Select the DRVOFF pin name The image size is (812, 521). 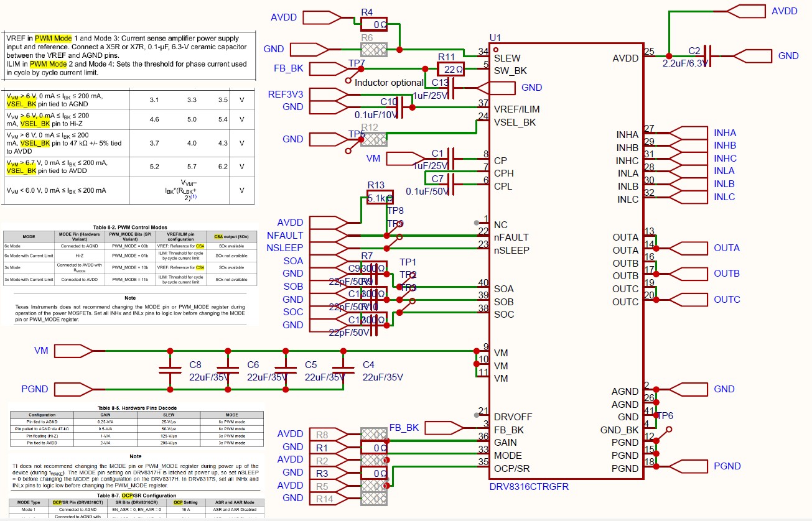513,417
